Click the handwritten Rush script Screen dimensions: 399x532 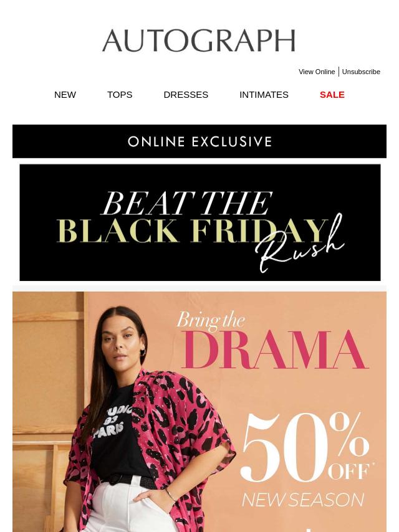[300, 245]
